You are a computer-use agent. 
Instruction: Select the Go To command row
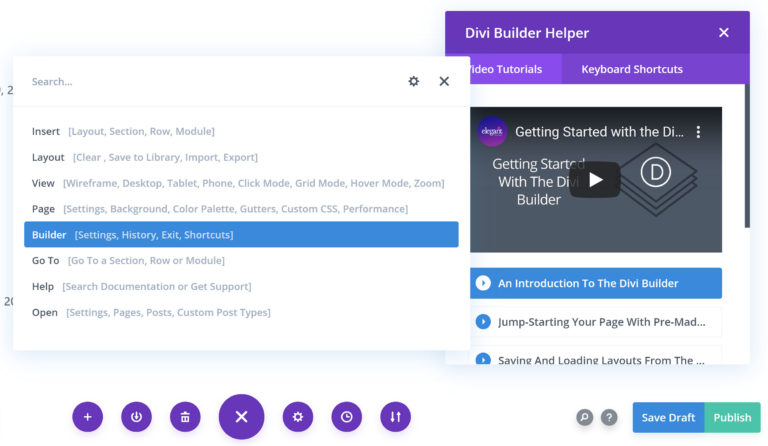click(x=241, y=260)
